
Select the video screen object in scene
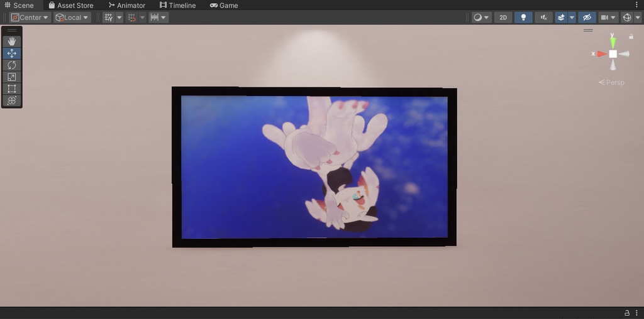[x=314, y=167]
